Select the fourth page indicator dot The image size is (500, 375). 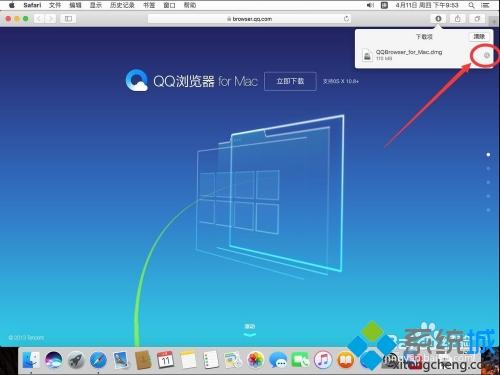[488, 196]
